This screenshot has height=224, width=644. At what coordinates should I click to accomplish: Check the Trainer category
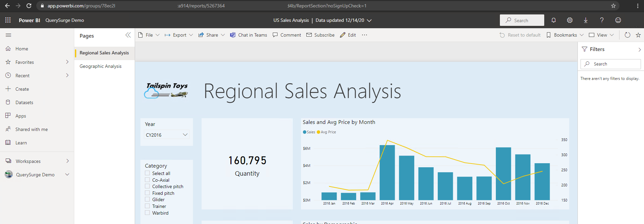coord(147,206)
